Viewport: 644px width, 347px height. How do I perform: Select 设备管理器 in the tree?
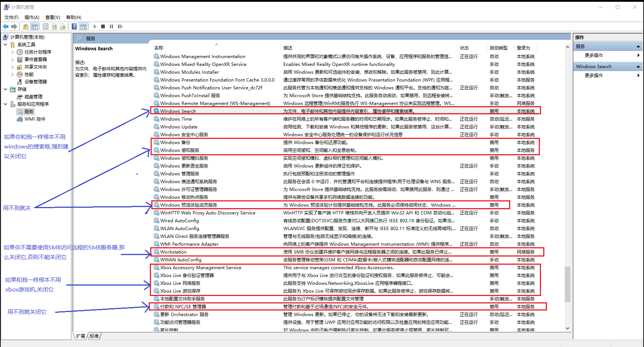pyautogui.click(x=35, y=82)
